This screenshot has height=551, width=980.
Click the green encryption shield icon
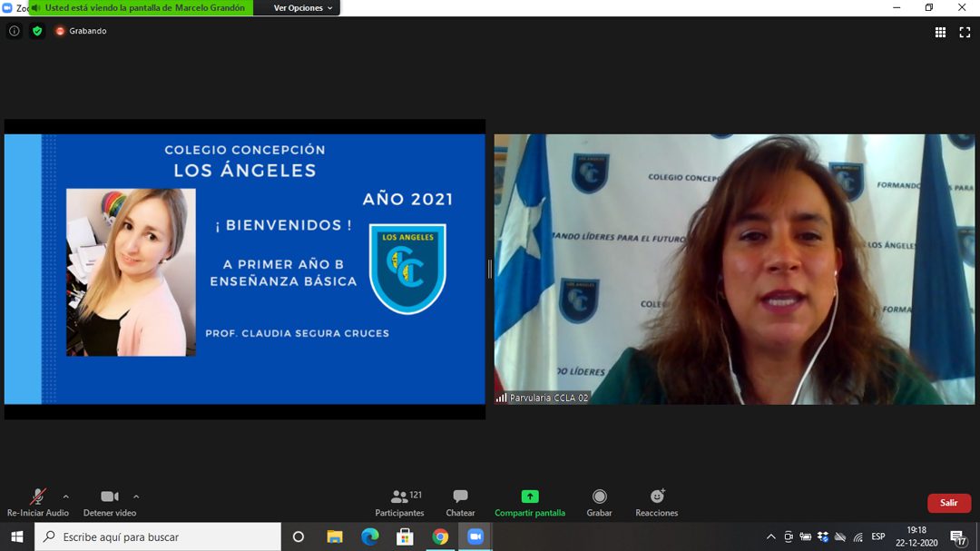tap(37, 31)
